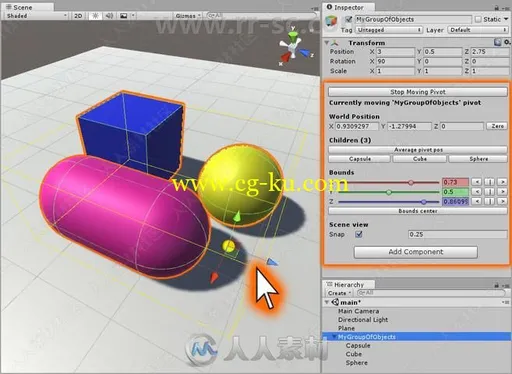Toggle scene effects image icon

(123, 16)
